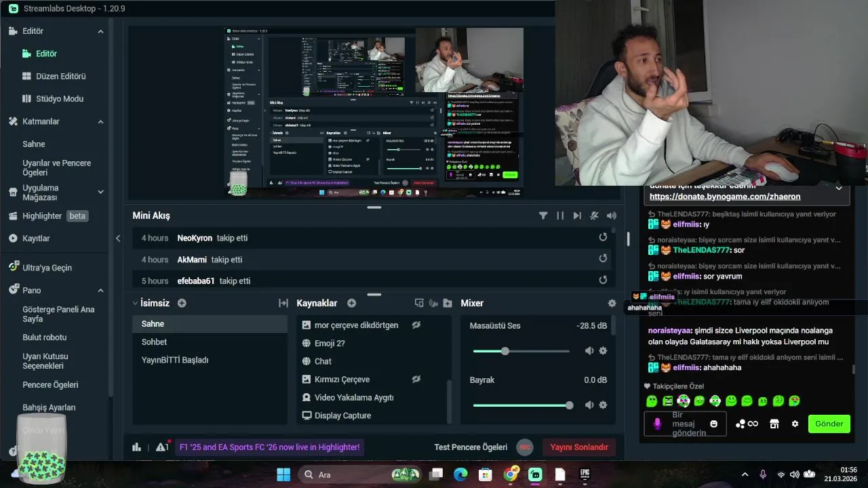
Task: Replay the AkMami follow alert
Action: (603, 258)
